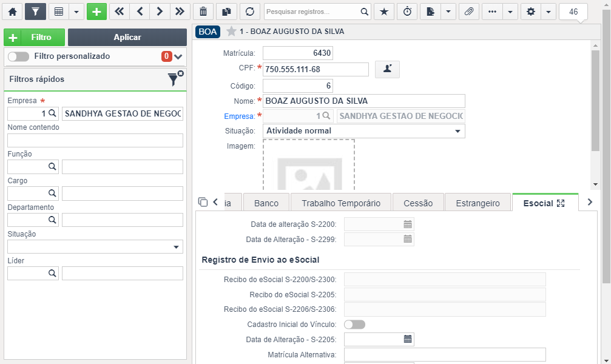Expand settings gear dropdown arrow

pos(549,12)
